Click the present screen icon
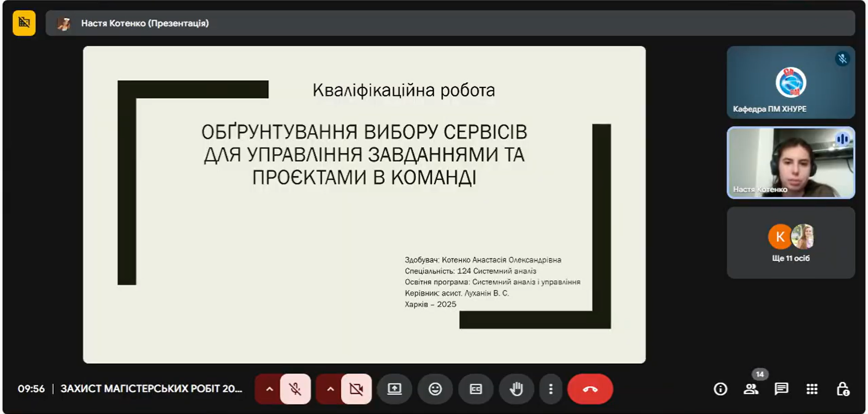The image size is (868, 414). (x=394, y=389)
